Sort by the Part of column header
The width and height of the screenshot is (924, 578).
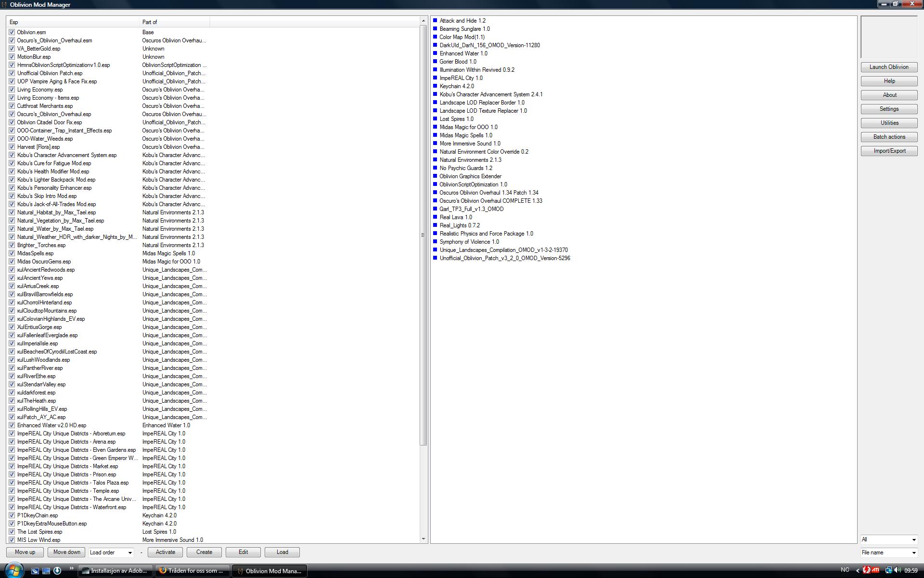pos(174,22)
